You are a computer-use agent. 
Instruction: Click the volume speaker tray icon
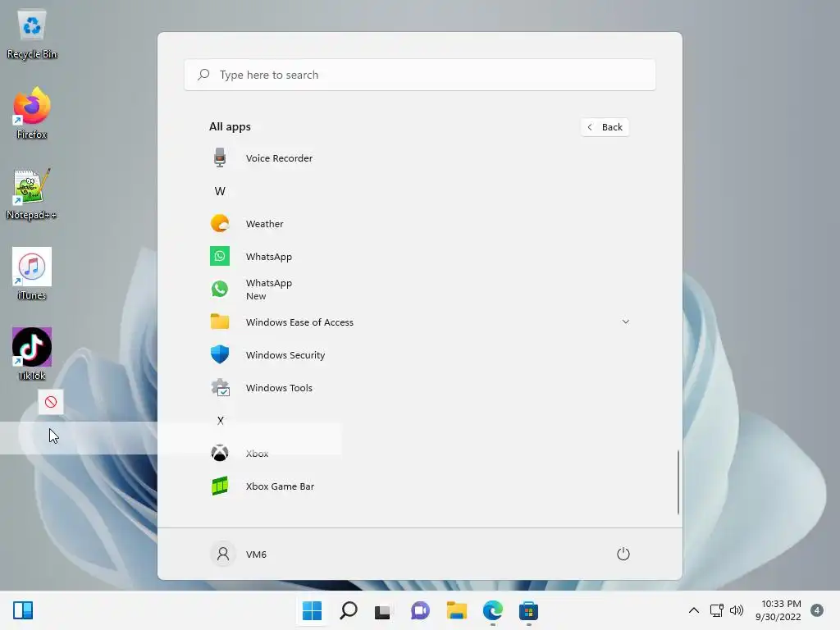click(x=737, y=610)
